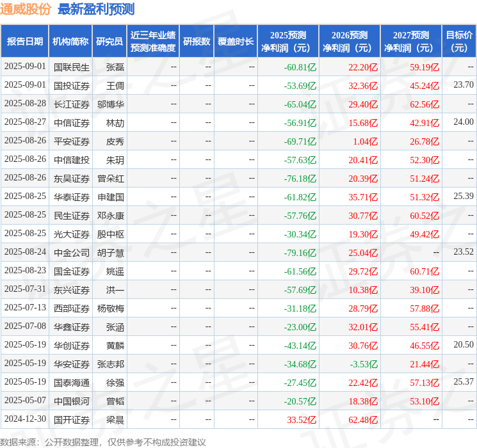Click the 24.00 target price cell
This screenshot has height=448, width=477.
click(x=463, y=122)
